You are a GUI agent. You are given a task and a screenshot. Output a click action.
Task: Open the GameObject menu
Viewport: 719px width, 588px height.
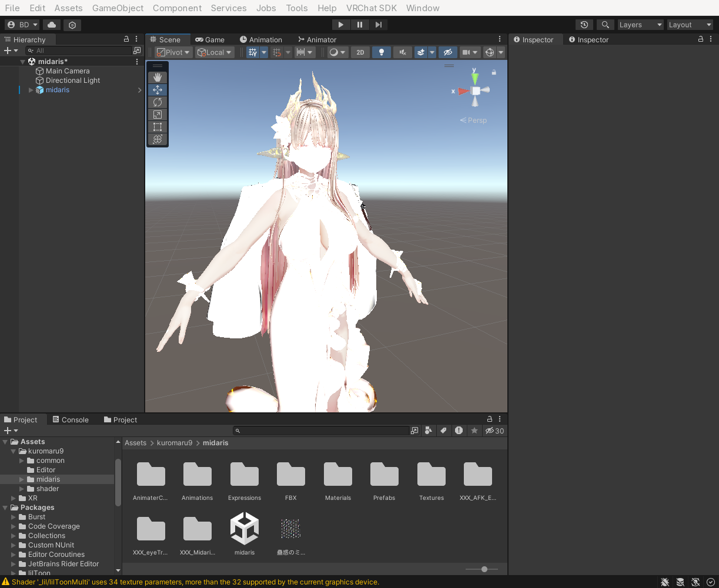point(118,8)
